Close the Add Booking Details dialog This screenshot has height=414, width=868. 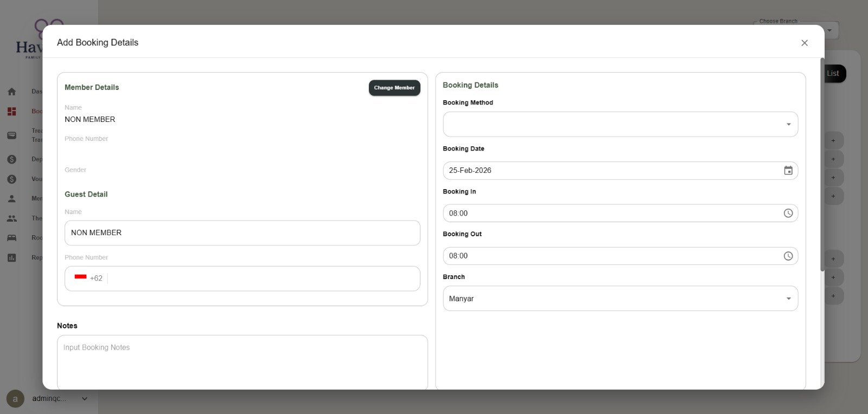pyautogui.click(x=805, y=43)
